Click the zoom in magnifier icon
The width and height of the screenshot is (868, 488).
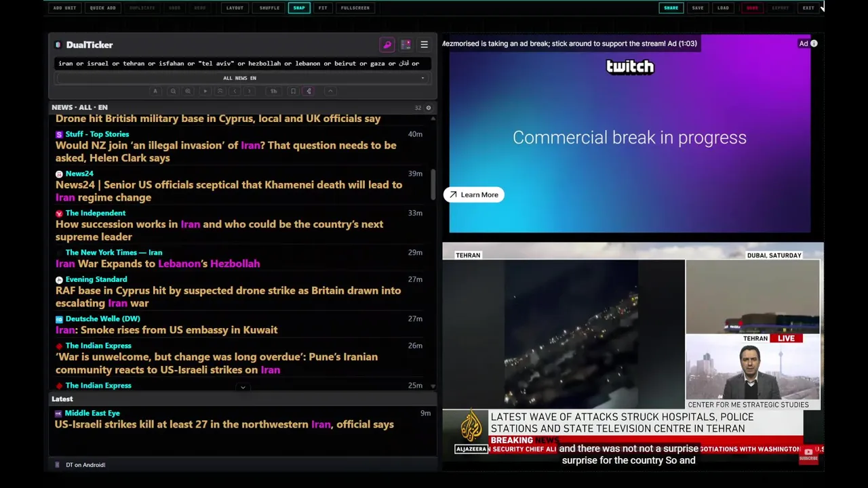[189, 91]
